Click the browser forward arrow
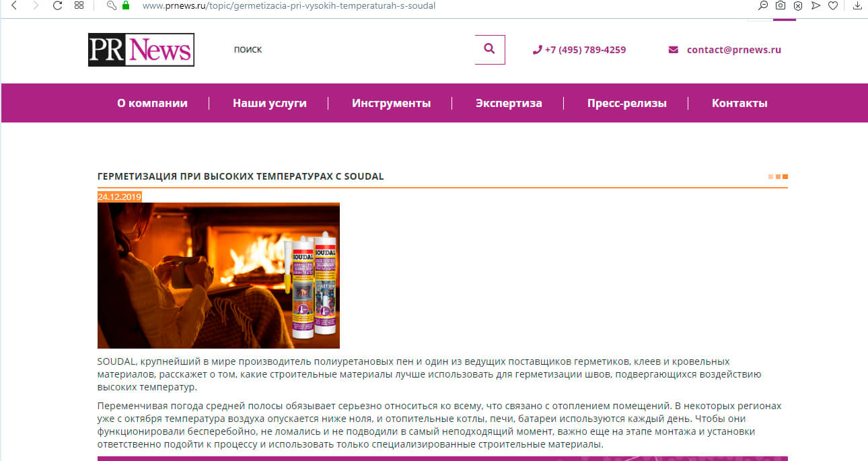The width and height of the screenshot is (868, 461). [x=36, y=5]
